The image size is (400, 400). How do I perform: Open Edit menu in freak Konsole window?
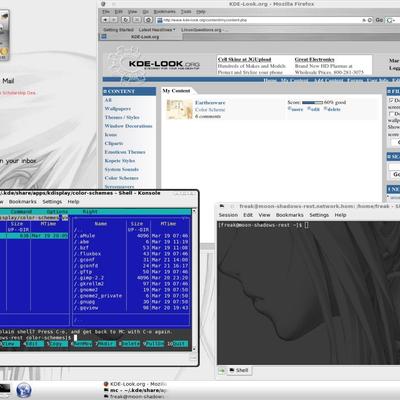tap(248, 215)
